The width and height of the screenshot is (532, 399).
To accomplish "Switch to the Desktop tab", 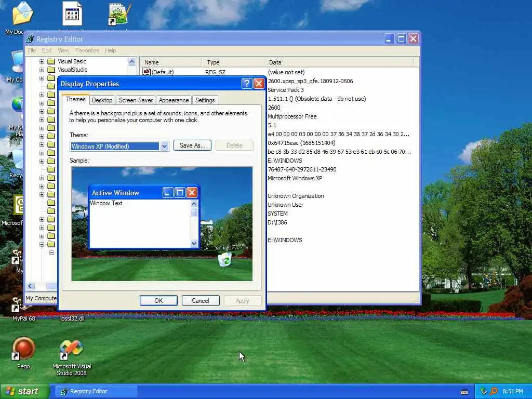I will click(102, 100).
